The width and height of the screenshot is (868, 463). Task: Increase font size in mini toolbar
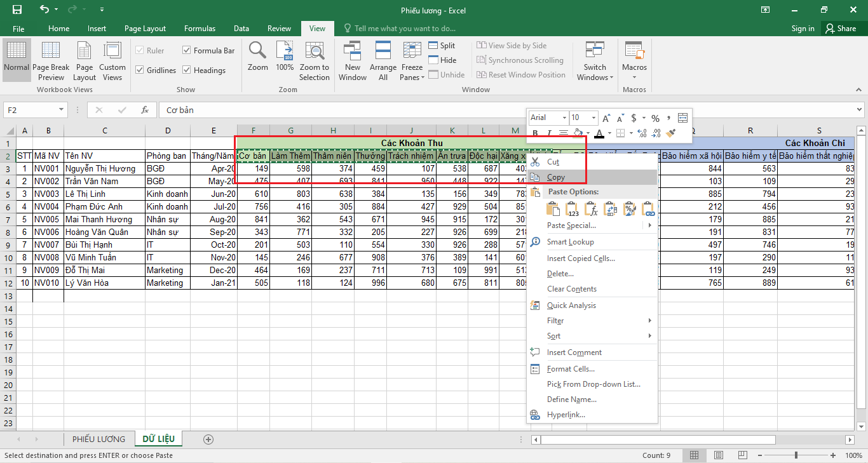[x=606, y=118]
